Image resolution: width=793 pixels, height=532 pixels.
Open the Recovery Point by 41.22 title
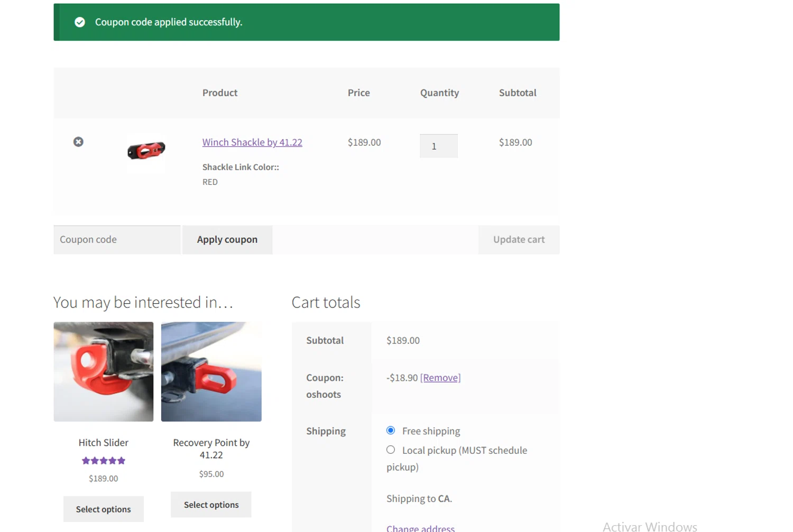[211, 449]
